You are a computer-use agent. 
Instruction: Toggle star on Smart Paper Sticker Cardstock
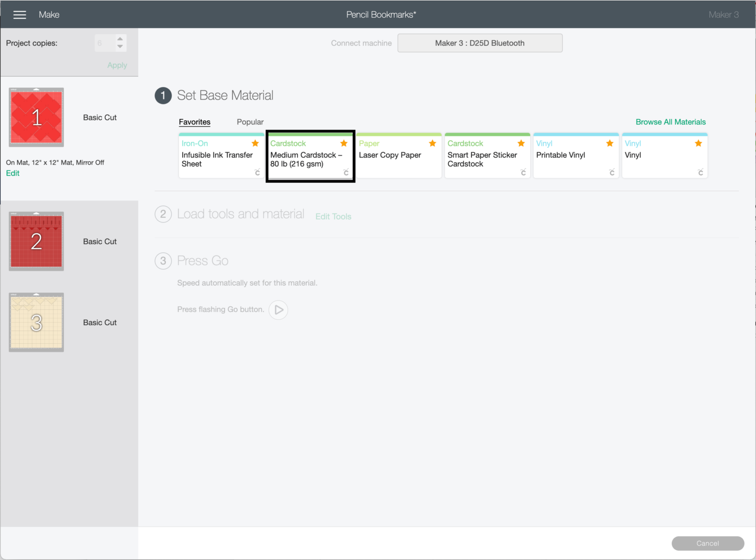point(521,143)
